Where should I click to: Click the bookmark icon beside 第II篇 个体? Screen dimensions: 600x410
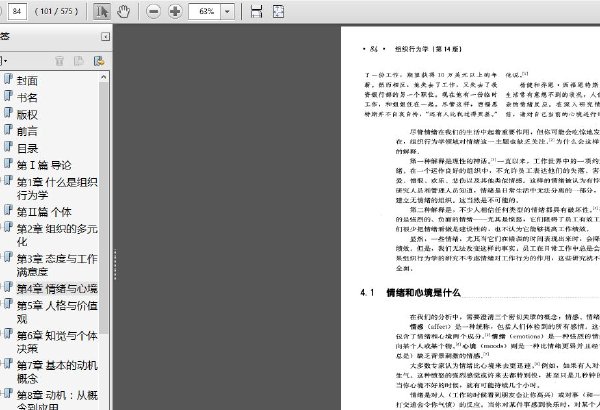point(8,210)
